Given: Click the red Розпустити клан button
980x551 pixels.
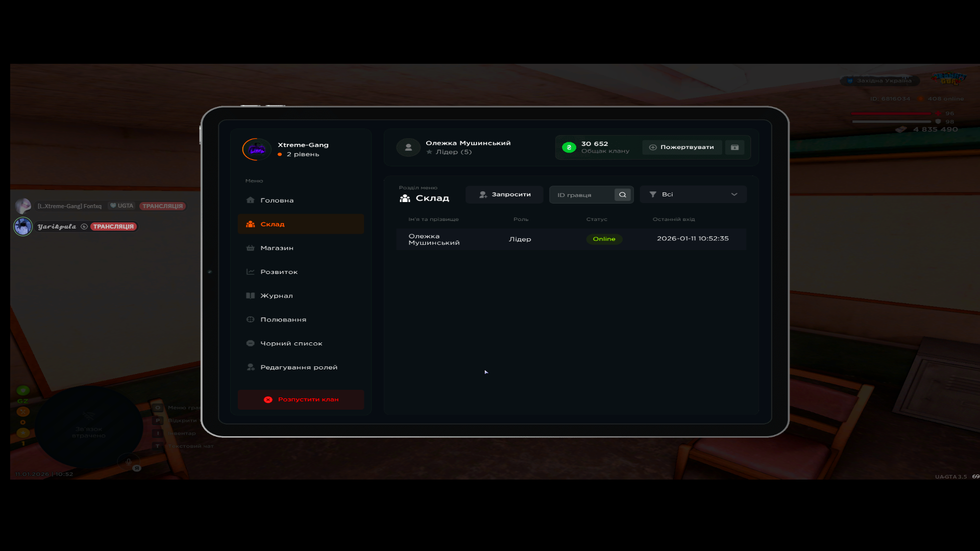Looking at the screenshot, I should point(301,399).
